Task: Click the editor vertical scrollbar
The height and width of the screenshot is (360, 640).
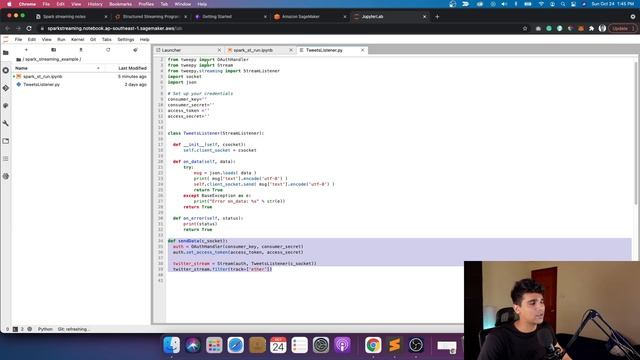Action: pyautogui.click(x=635, y=133)
